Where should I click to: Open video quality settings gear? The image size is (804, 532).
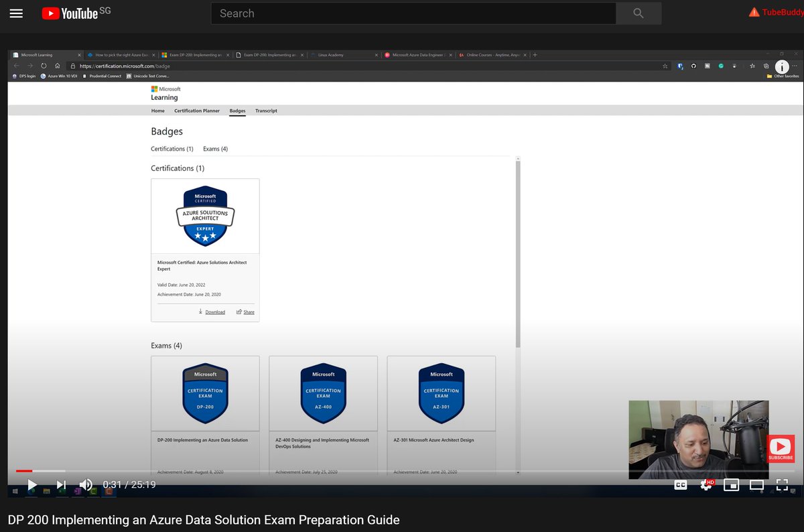coord(706,484)
